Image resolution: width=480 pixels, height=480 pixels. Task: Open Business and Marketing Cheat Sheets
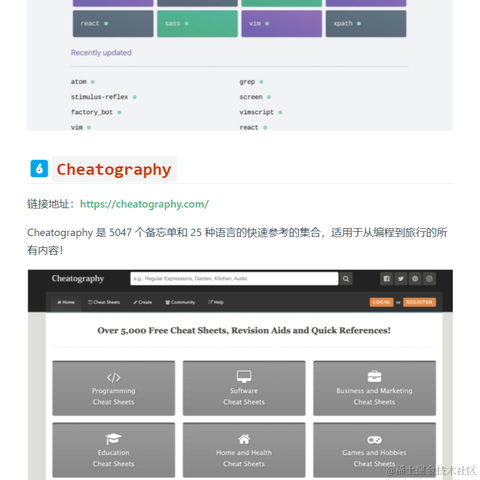(x=374, y=388)
